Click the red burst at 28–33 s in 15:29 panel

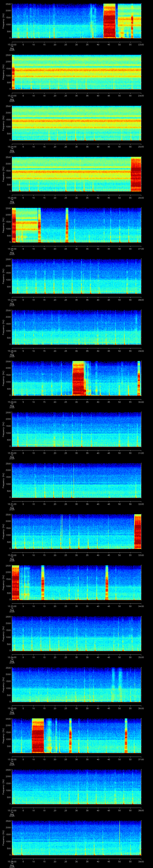(x=78, y=378)
